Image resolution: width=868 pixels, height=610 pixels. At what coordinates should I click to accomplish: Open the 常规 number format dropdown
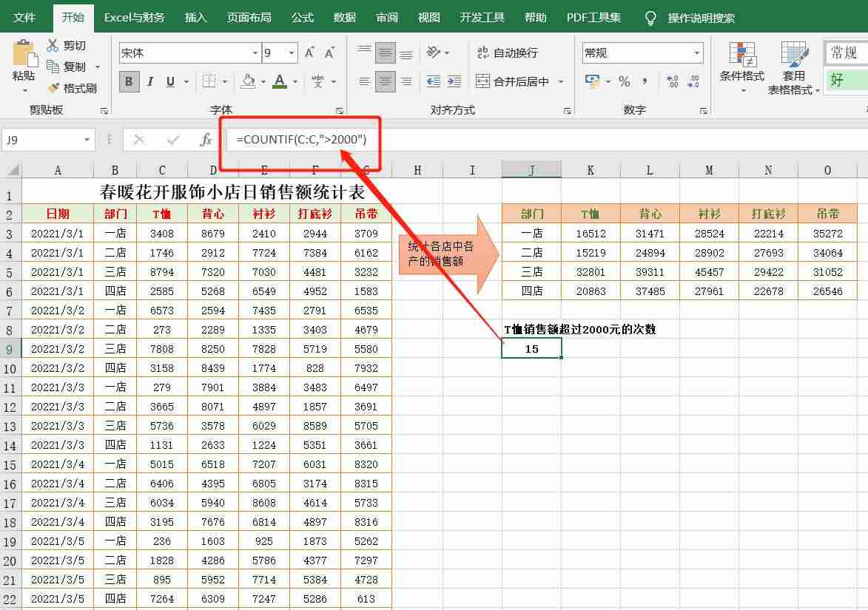697,52
